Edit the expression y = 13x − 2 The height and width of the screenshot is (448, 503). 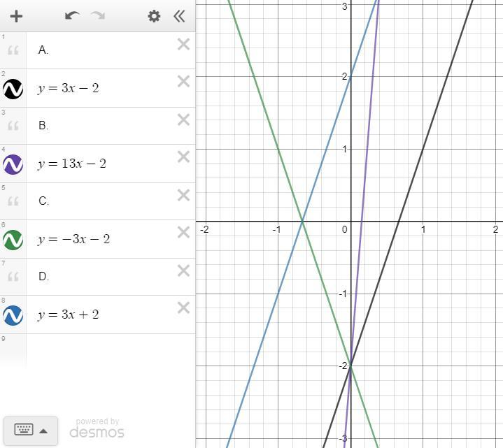pyautogui.click(x=72, y=164)
